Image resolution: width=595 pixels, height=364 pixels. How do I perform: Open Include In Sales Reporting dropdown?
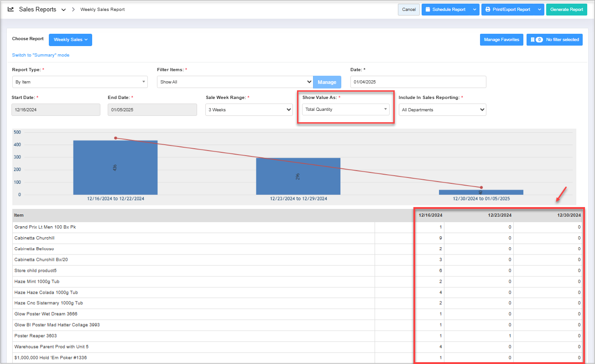442,109
